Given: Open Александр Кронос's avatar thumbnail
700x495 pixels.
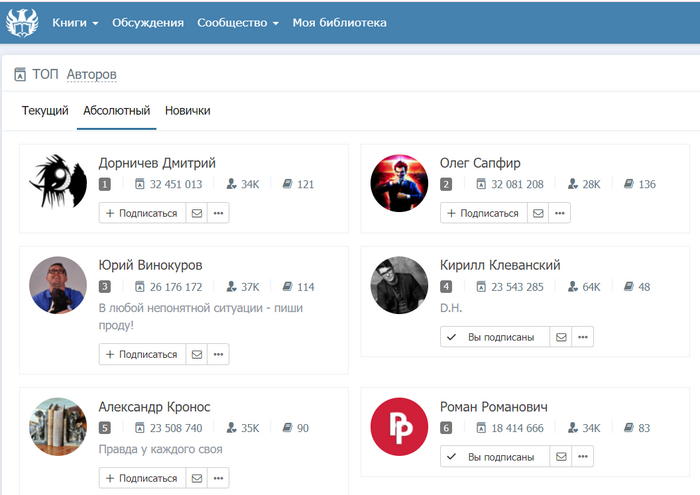Looking at the screenshot, I should [x=58, y=427].
